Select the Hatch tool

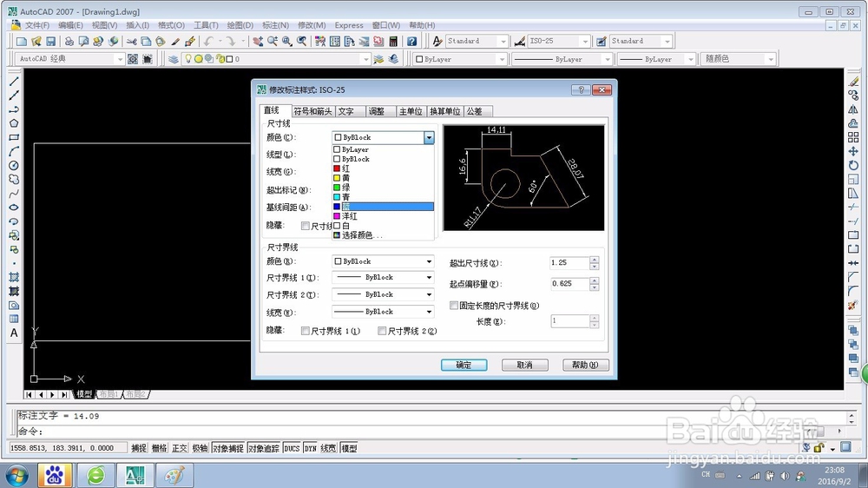14,277
